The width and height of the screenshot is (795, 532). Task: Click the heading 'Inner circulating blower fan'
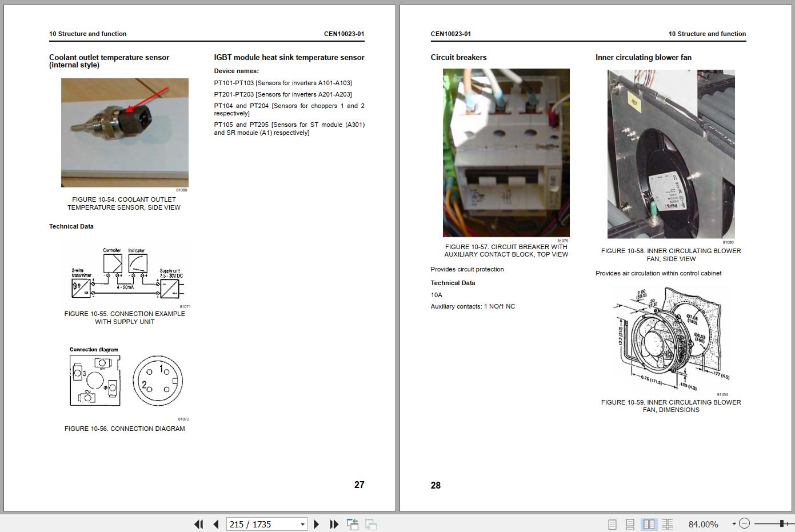point(644,57)
